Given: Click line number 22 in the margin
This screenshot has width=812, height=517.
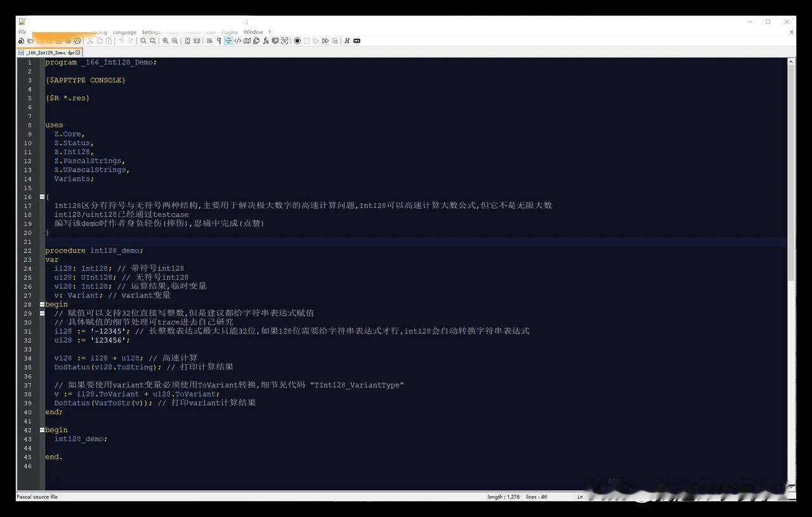Looking at the screenshot, I should click(28, 251).
